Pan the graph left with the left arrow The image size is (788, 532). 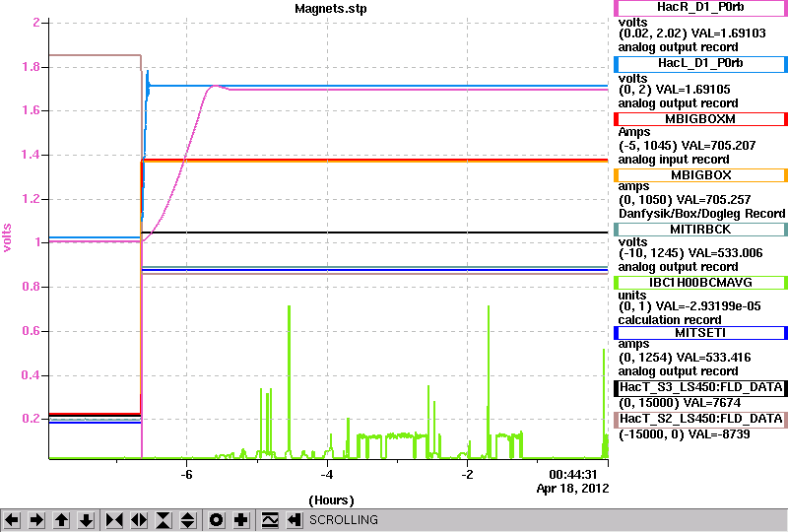[12, 520]
